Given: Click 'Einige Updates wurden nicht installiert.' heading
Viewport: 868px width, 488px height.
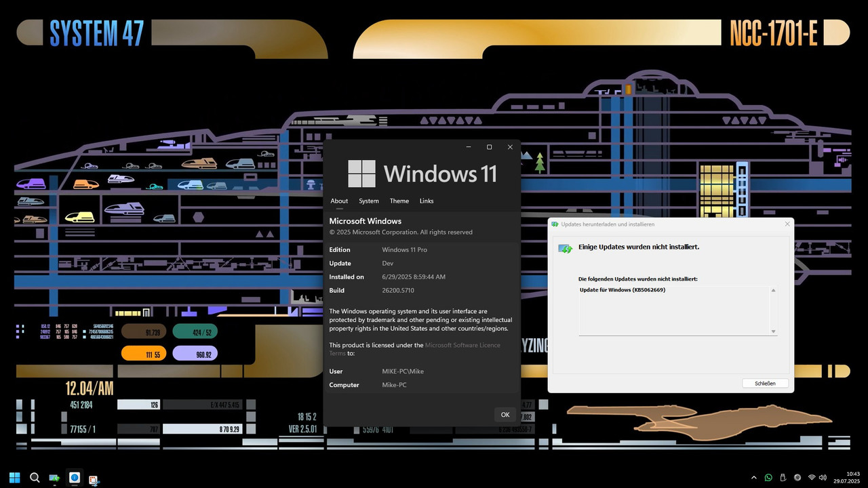Looking at the screenshot, I should click(639, 247).
